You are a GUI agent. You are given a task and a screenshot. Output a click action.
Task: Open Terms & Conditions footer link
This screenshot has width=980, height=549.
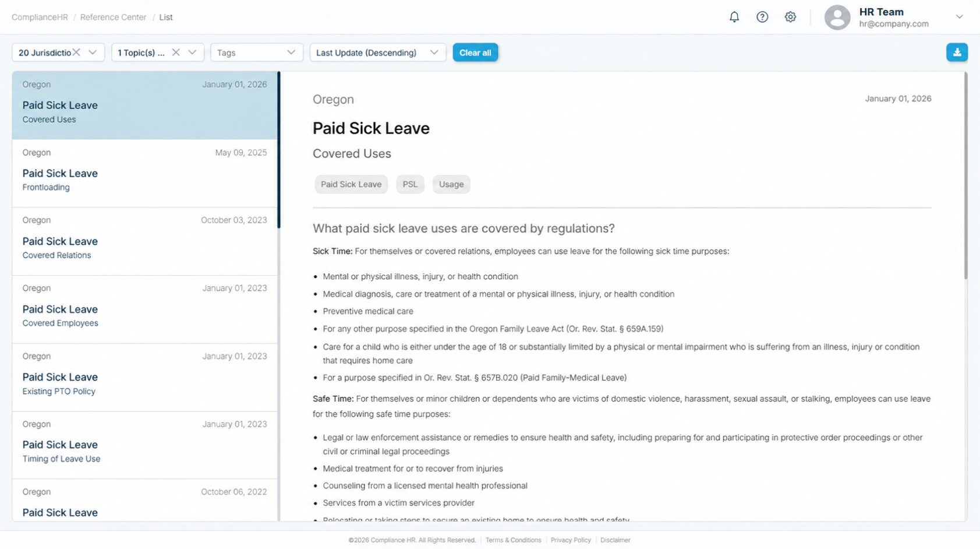513,540
